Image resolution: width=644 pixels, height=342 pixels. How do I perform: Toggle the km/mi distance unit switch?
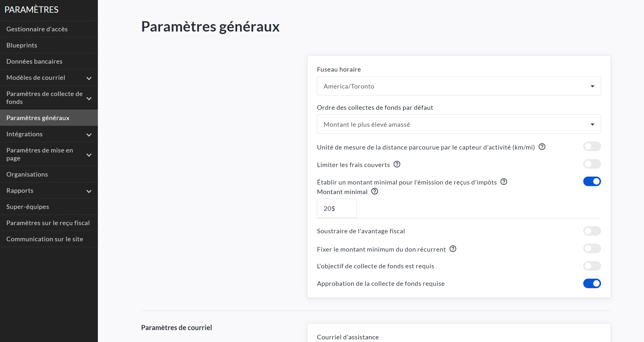point(592,147)
